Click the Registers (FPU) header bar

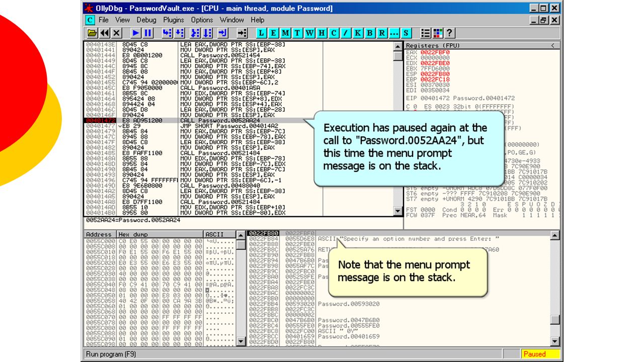point(482,46)
